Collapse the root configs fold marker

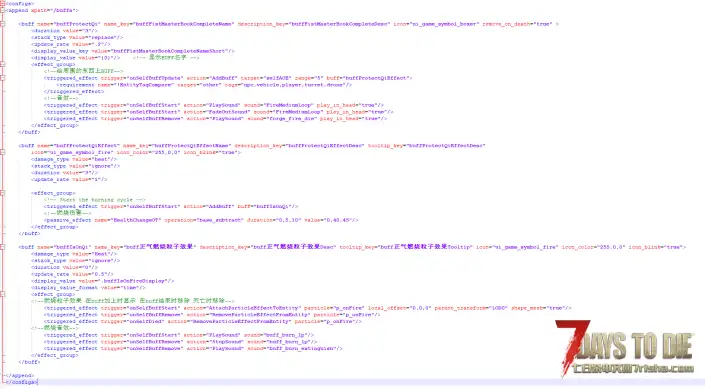3,4
